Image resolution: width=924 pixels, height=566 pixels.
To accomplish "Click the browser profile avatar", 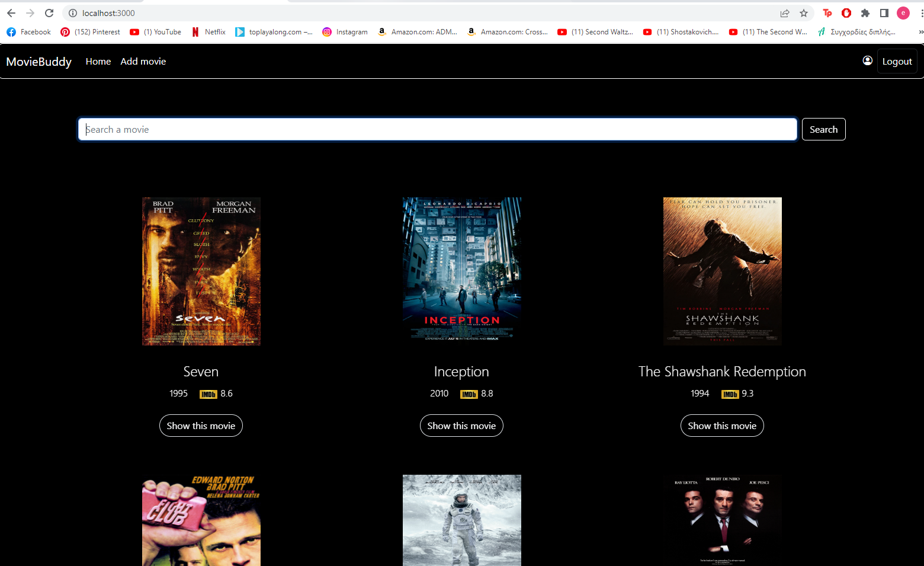I will (x=903, y=12).
